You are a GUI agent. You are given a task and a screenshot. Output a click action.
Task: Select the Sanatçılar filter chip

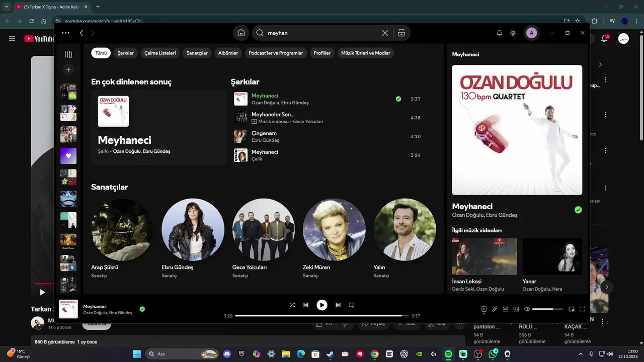coord(197,53)
